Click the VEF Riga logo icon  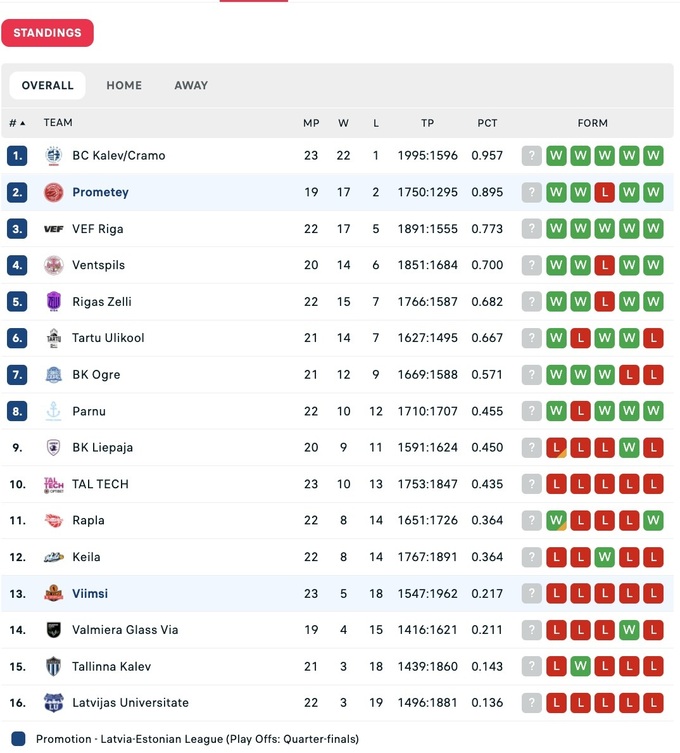(x=53, y=229)
